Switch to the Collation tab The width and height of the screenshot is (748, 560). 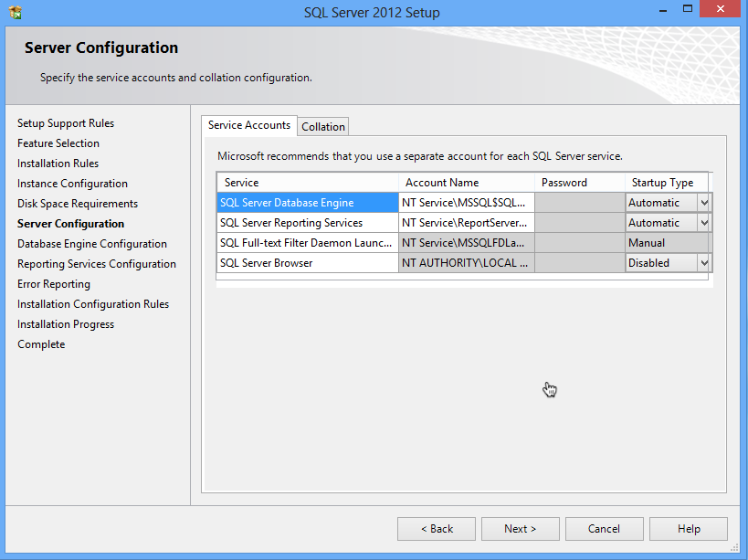pos(323,127)
